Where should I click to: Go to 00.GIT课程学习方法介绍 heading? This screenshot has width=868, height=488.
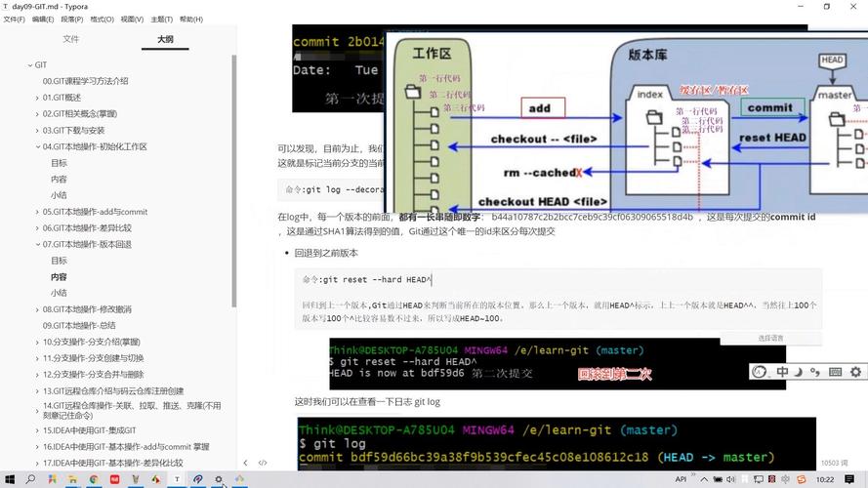click(x=85, y=81)
